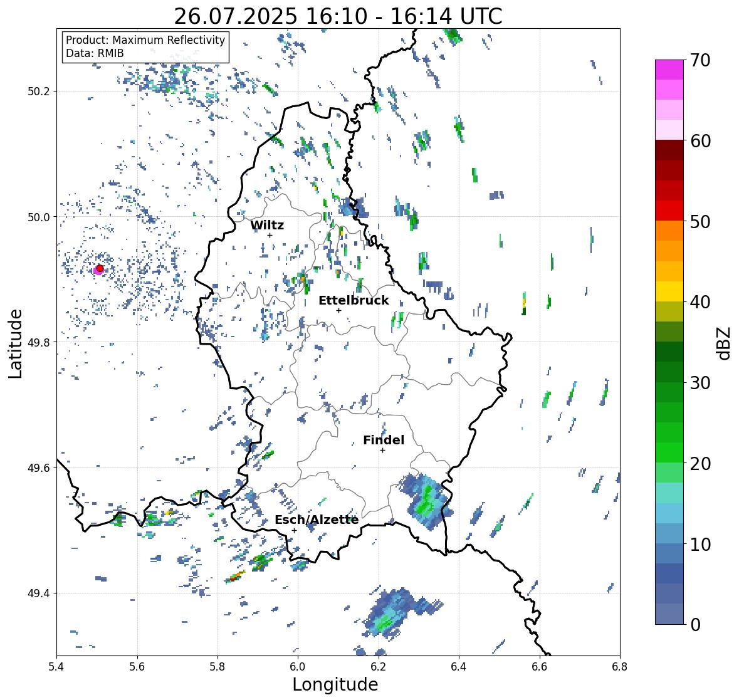Click the 0 tick on colorbar
This screenshot has width=739, height=700.
click(695, 625)
